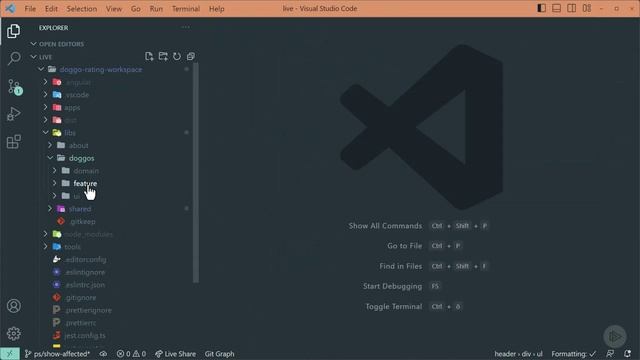Open the Source Control view

tap(15, 87)
